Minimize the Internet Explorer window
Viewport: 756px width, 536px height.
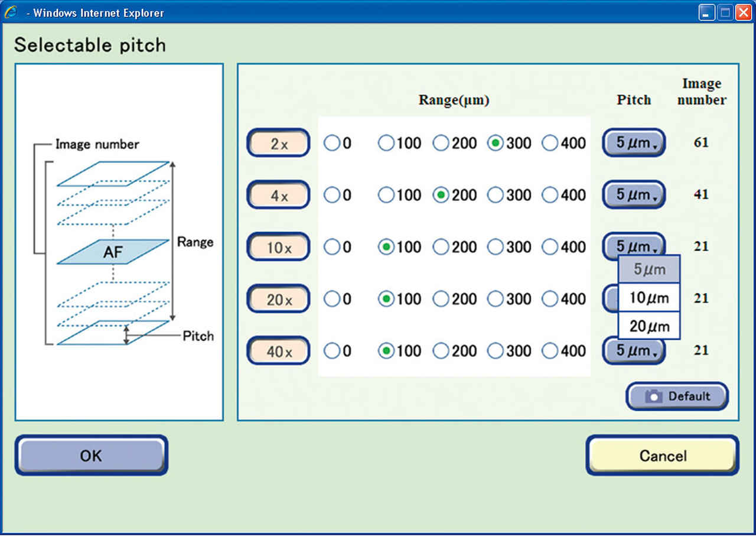click(707, 12)
